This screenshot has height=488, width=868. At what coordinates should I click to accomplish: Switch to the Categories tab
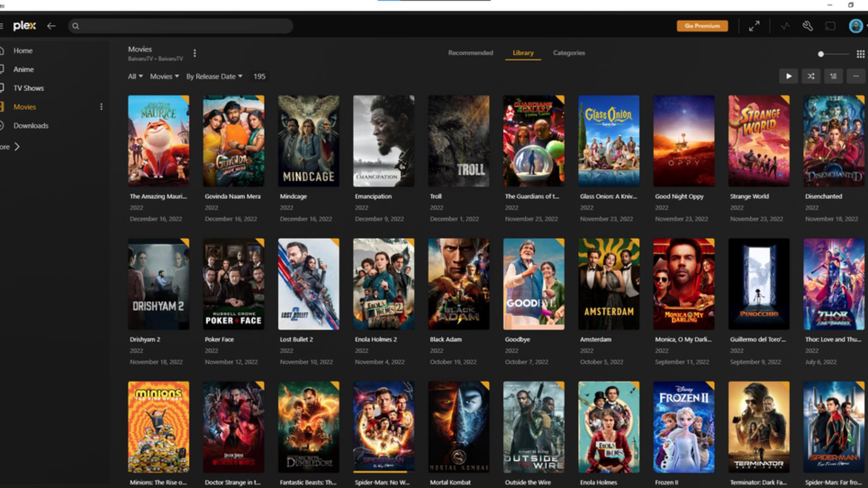(569, 53)
